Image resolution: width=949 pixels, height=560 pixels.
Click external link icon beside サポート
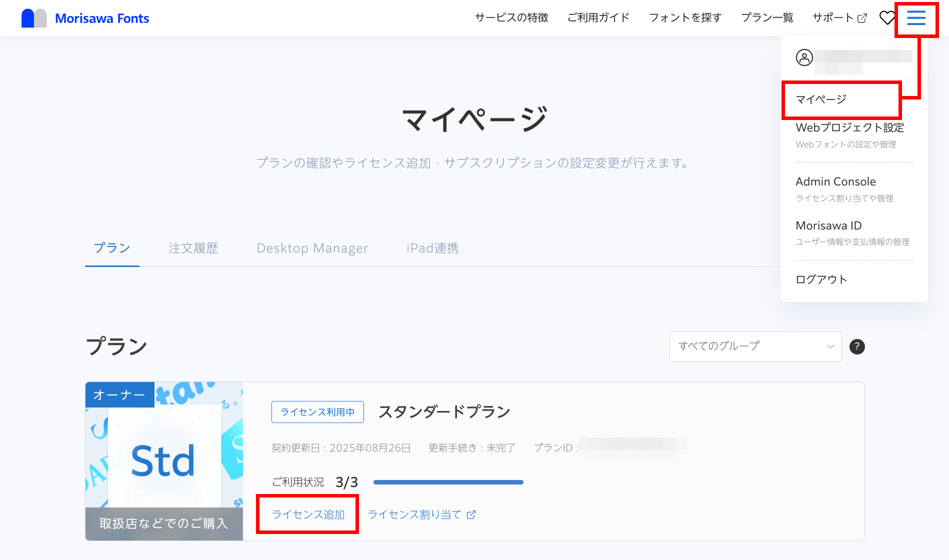862,18
